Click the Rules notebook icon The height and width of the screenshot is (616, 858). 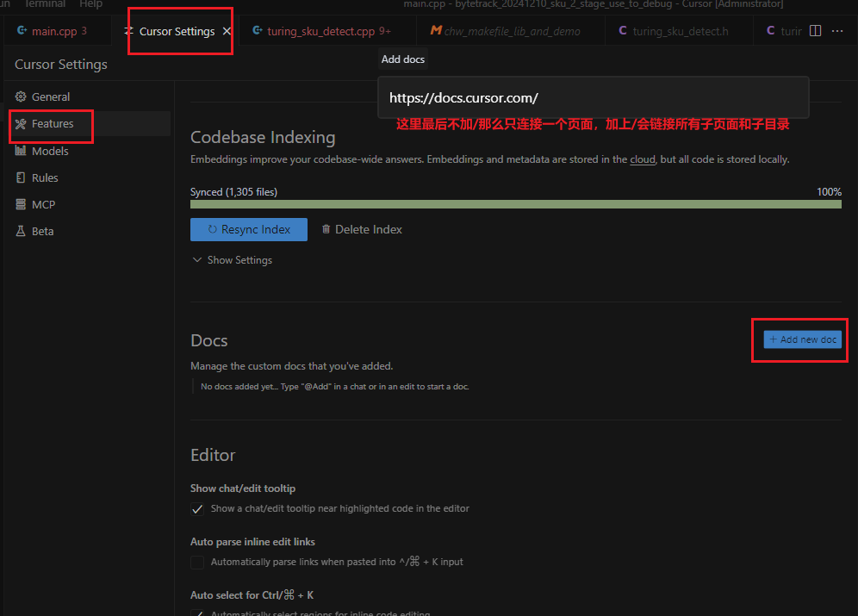tap(21, 177)
